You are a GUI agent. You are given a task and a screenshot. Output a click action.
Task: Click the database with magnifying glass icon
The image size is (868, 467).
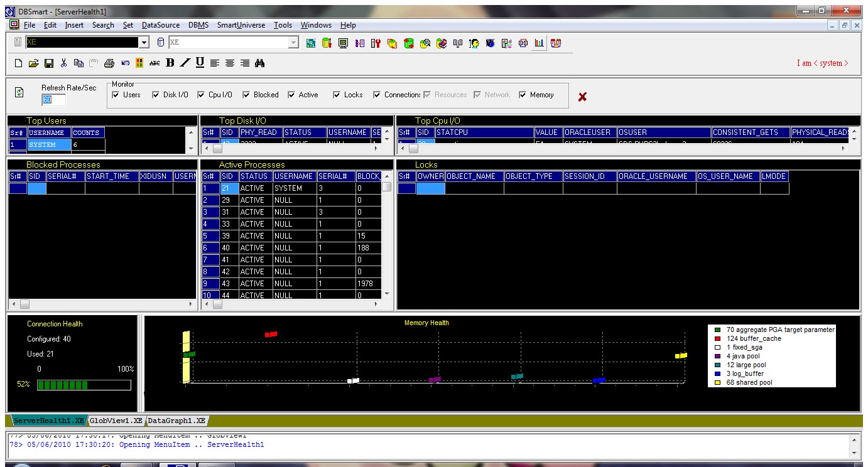pos(425,43)
